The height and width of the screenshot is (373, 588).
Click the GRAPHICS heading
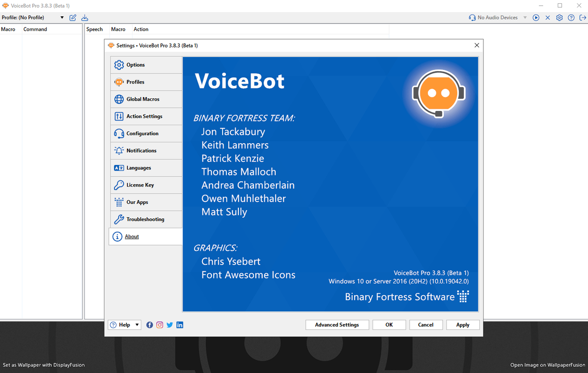click(215, 248)
